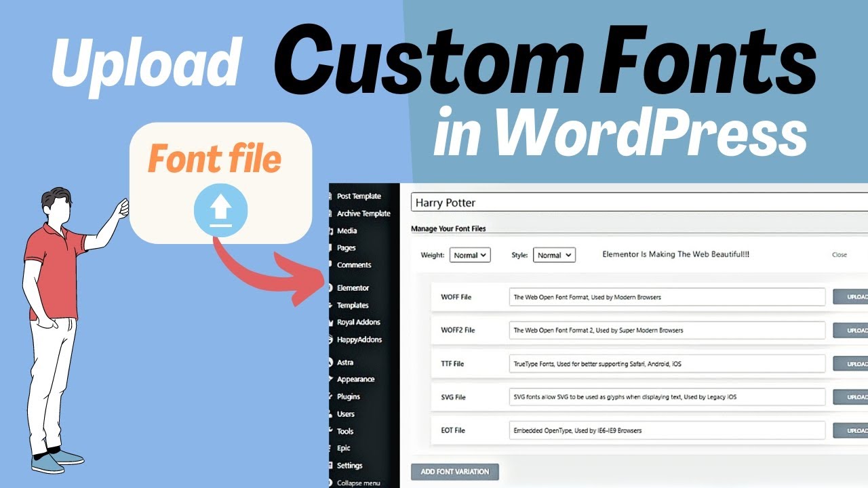Click the WOFF2 File URL field
868x488 pixels.
667,331
